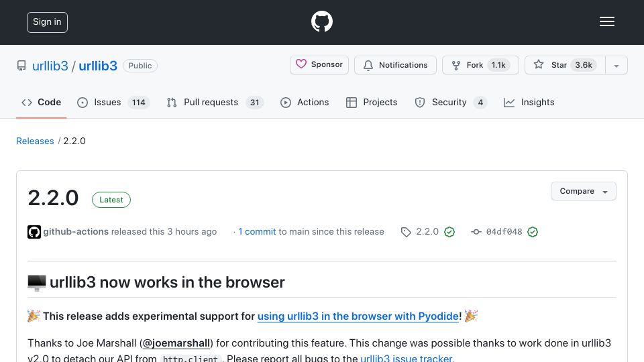The height and width of the screenshot is (362, 644).
Task: Go to the Projects tab
Action: (372, 102)
